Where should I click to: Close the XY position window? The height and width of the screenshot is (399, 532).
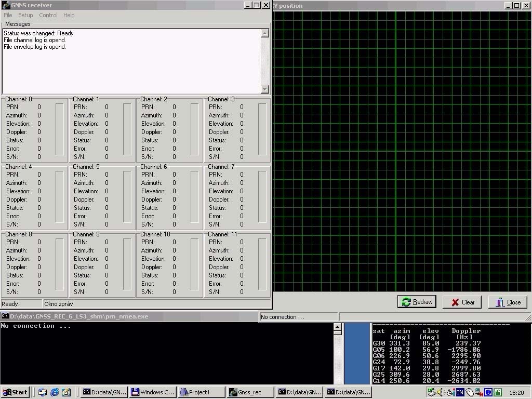(x=526, y=5)
